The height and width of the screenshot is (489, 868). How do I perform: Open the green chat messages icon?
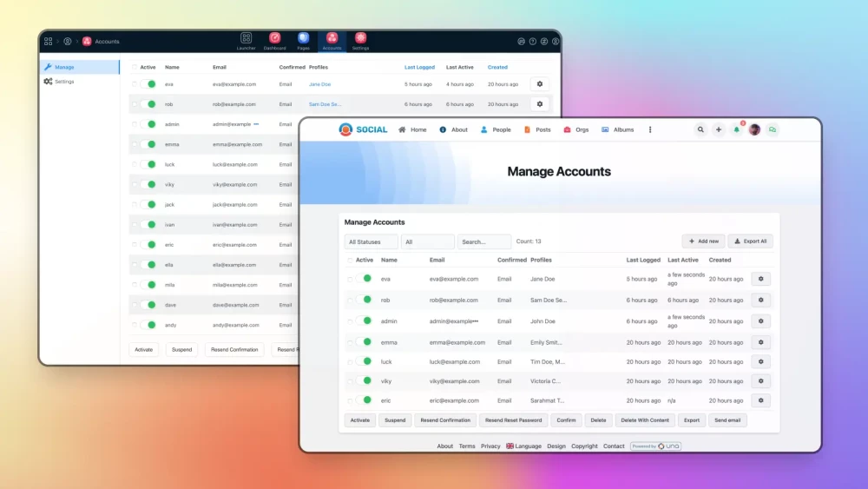pyautogui.click(x=772, y=129)
